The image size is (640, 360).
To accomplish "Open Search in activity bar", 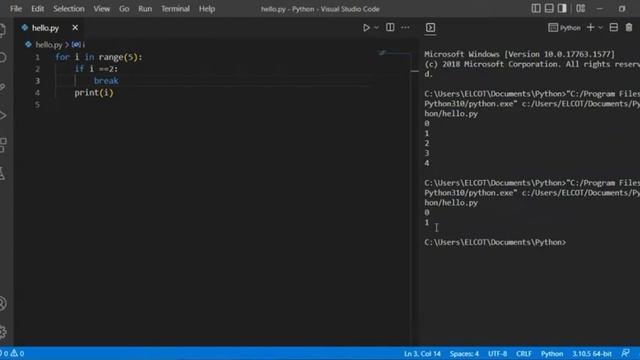I will [x=2, y=58].
